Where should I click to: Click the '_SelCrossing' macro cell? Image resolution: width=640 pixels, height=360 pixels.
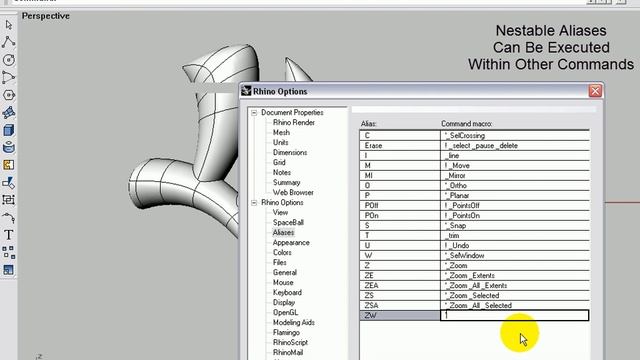[515, 135]
